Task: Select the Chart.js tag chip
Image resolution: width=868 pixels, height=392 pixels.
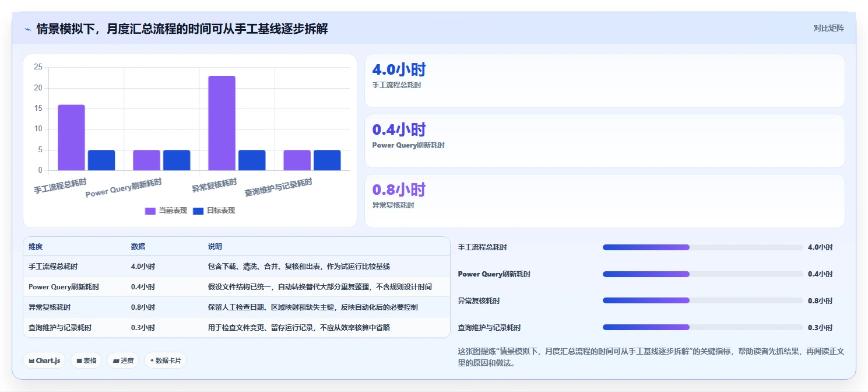Action: (45, 360)
